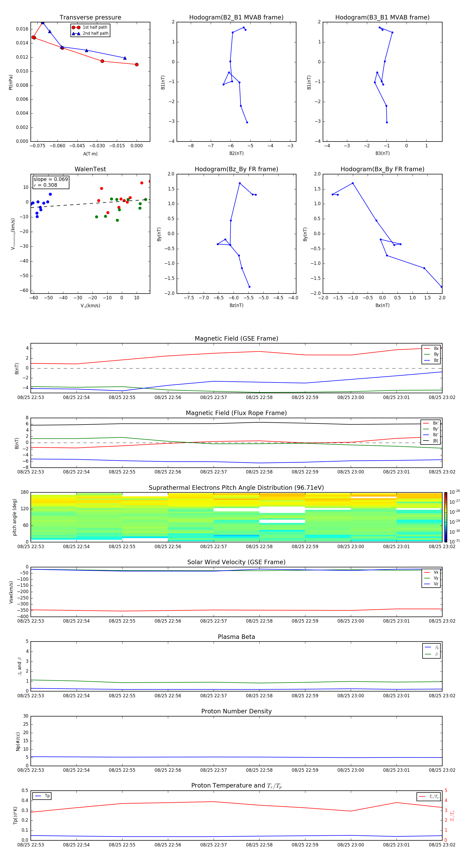Click the "r = 0.308" annotation
The height and width of the screenshot is (868, 473).
pos(45,185)
